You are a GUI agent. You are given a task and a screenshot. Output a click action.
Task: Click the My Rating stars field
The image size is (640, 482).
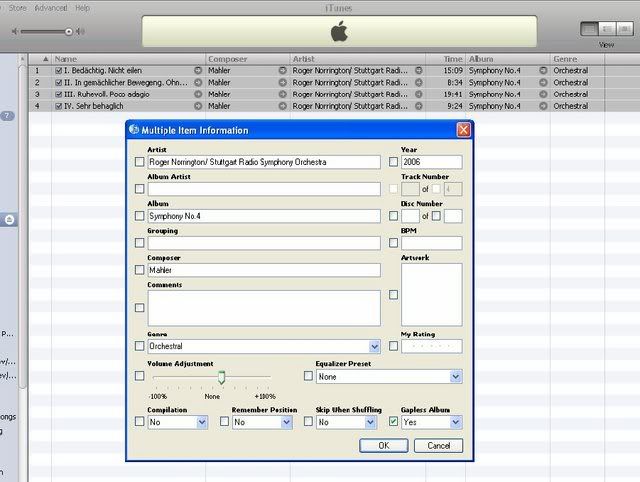click(x=432, y=346)
